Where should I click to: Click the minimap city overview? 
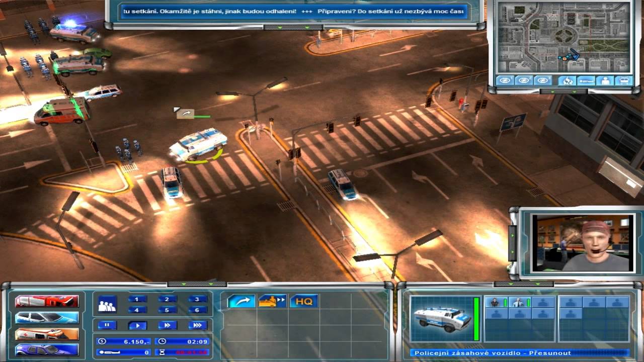563,37
